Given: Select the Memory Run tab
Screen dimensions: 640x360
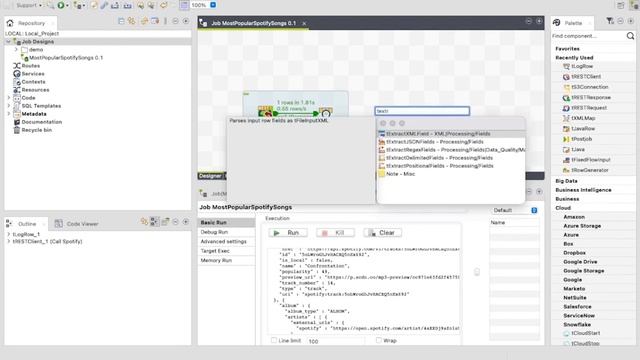Looking at the screenshot, I should point(227,260).
